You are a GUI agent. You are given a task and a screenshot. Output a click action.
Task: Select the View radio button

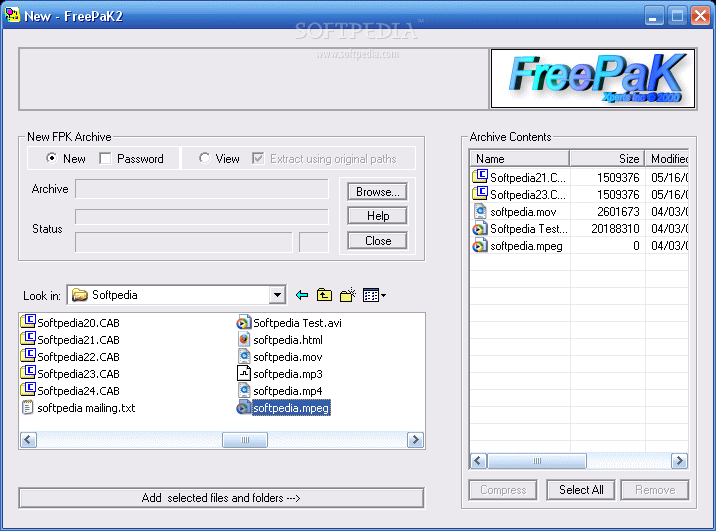click(x=204, y=158)
